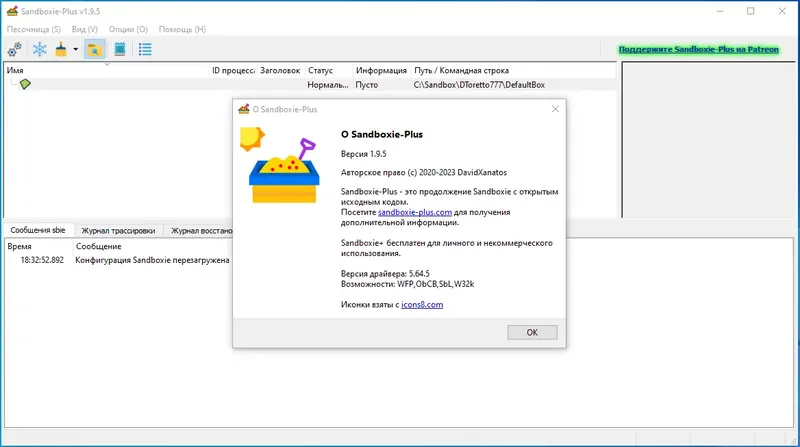The image size is (800, 447).
Task: Click the Сообщение column header
Action: click(x=153, y=246)
